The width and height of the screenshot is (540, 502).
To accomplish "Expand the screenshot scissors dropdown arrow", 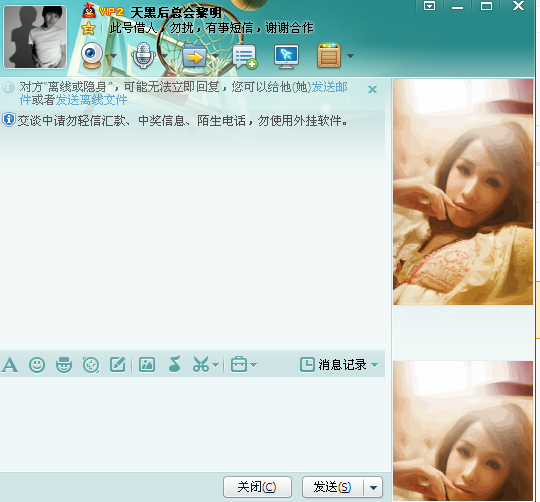I will (216, 365).
